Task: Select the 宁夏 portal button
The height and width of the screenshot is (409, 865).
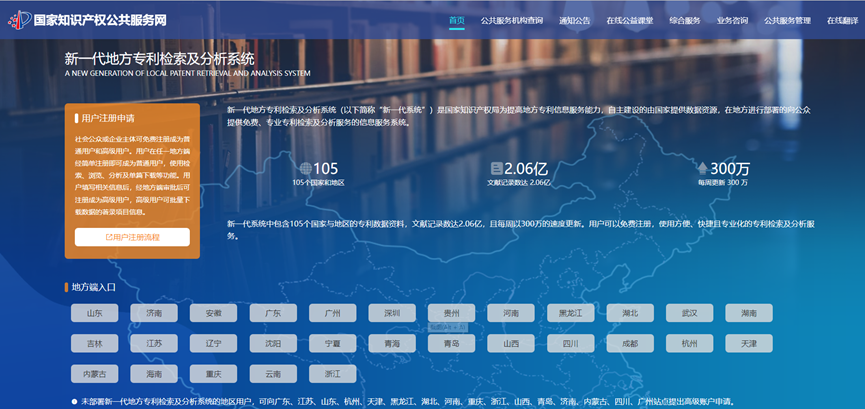Action: pos(333,343)
